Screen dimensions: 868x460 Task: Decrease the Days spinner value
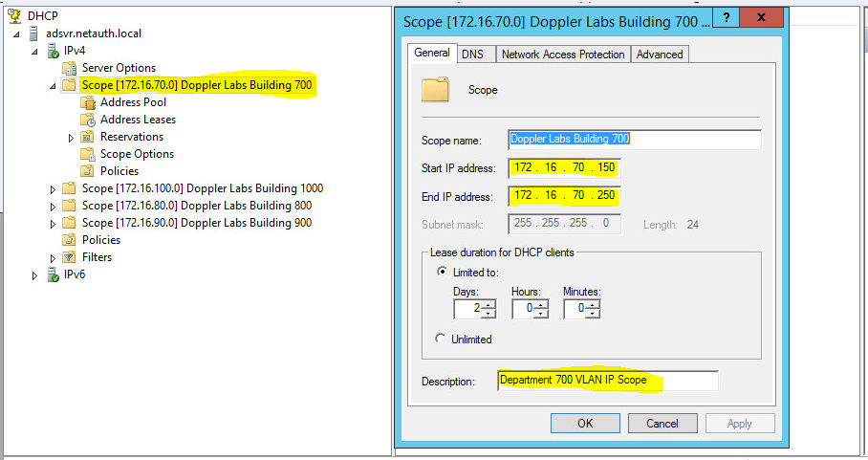pos(488,314)
